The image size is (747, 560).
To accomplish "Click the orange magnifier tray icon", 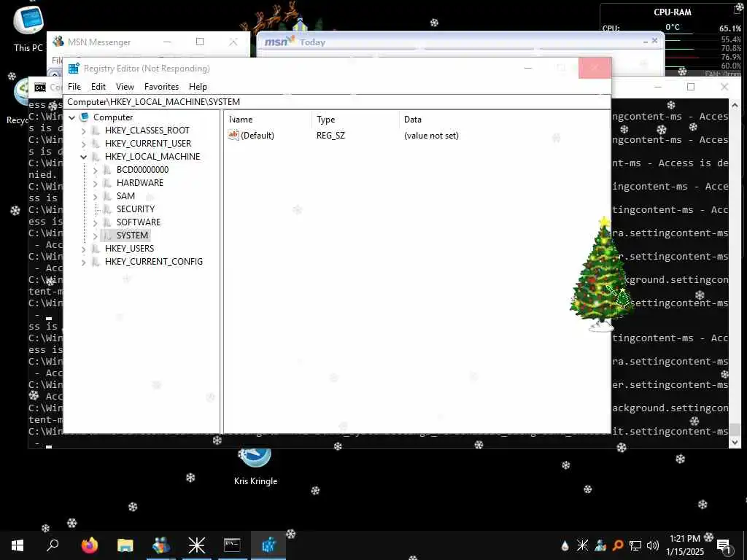I will [x=618, y=545].
